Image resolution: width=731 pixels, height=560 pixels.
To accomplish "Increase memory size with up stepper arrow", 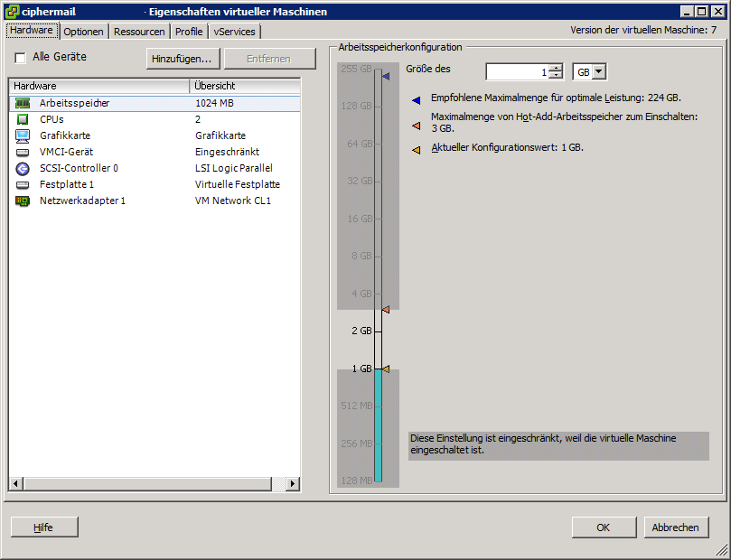I will click(x=555, y=68).
